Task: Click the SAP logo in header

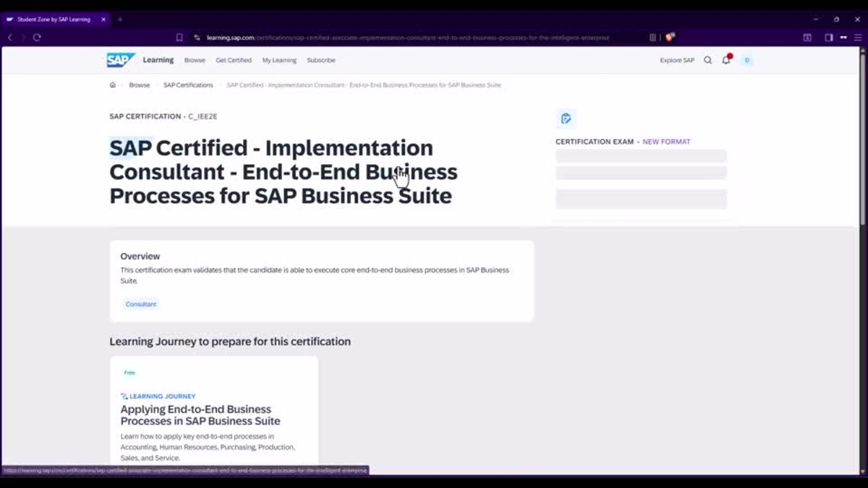Action: [x=120, y=60]
